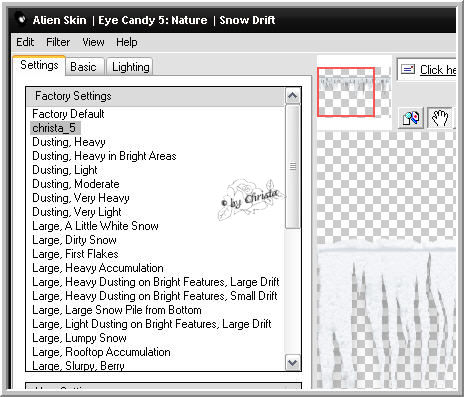Click the preview background toggle icon
The width and height of the screenshot is (464, 397).
[411, 118]
